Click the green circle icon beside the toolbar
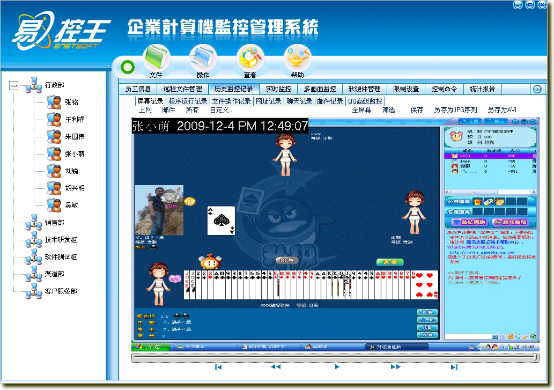 click(x=128, y=67)
